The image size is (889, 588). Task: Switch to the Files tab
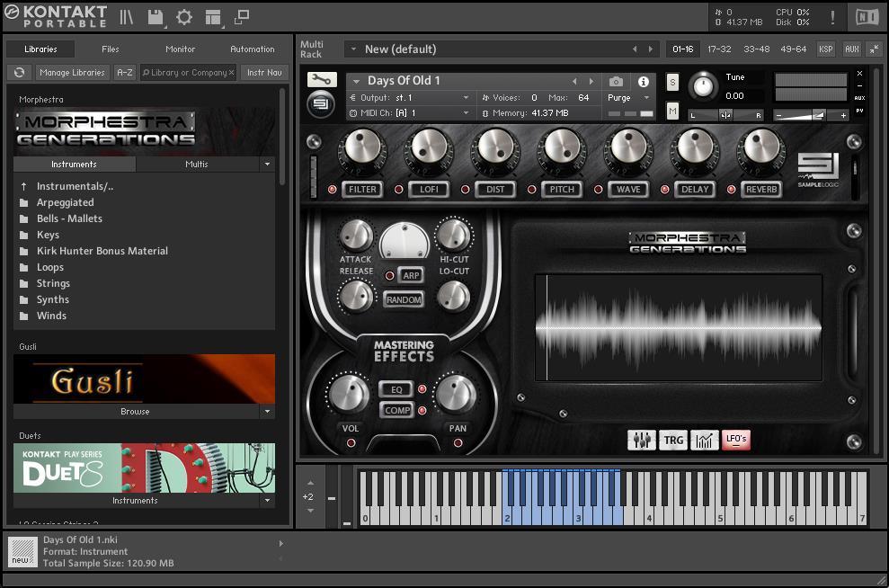110,49
